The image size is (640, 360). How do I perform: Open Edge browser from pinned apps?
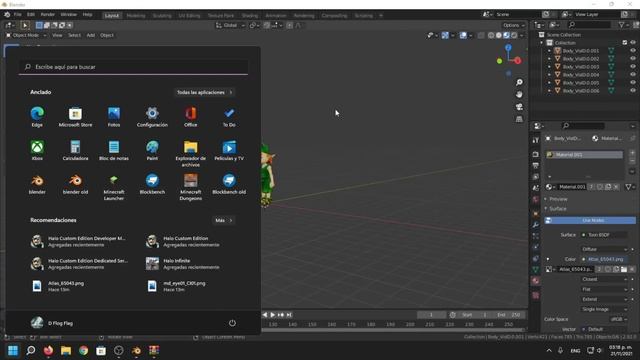tap(37, 117)
